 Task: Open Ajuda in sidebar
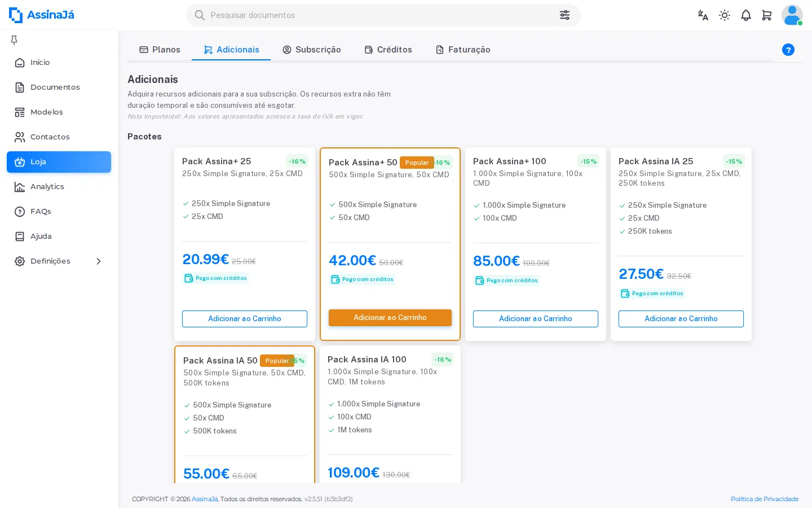tap(59, 237)
